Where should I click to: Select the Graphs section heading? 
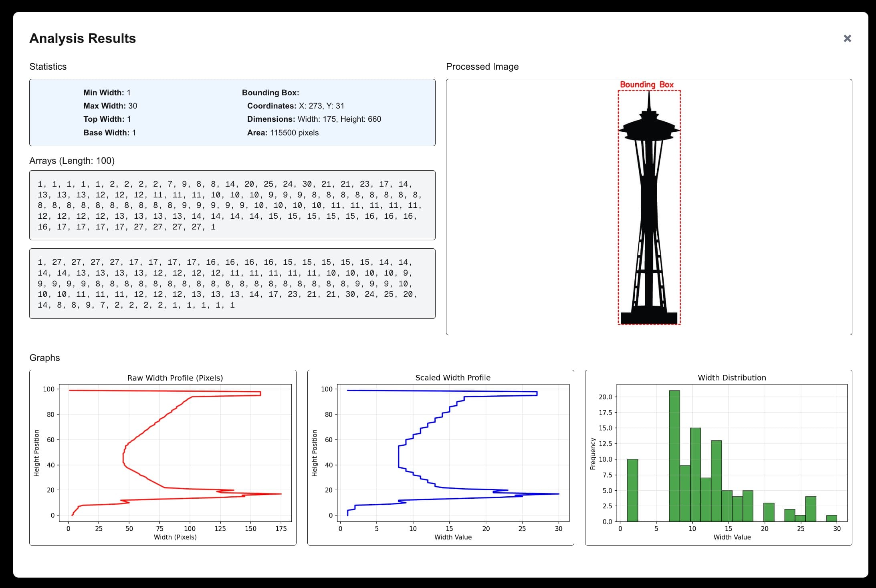[x=44, y=358]
